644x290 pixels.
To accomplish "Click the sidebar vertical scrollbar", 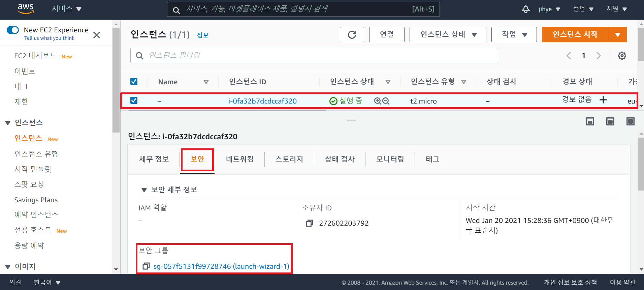I will point(116,80).
